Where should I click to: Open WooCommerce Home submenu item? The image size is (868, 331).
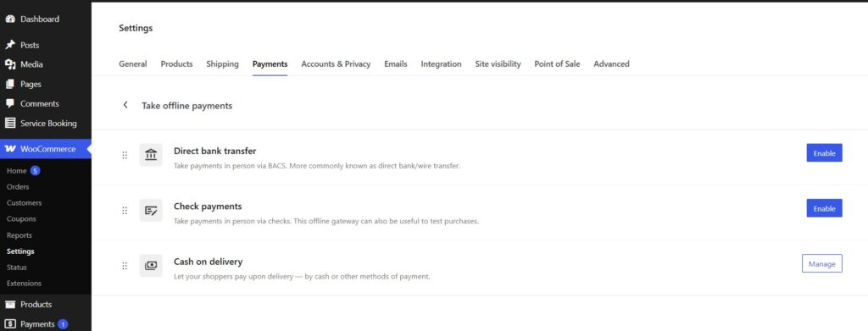click(17, 171)
